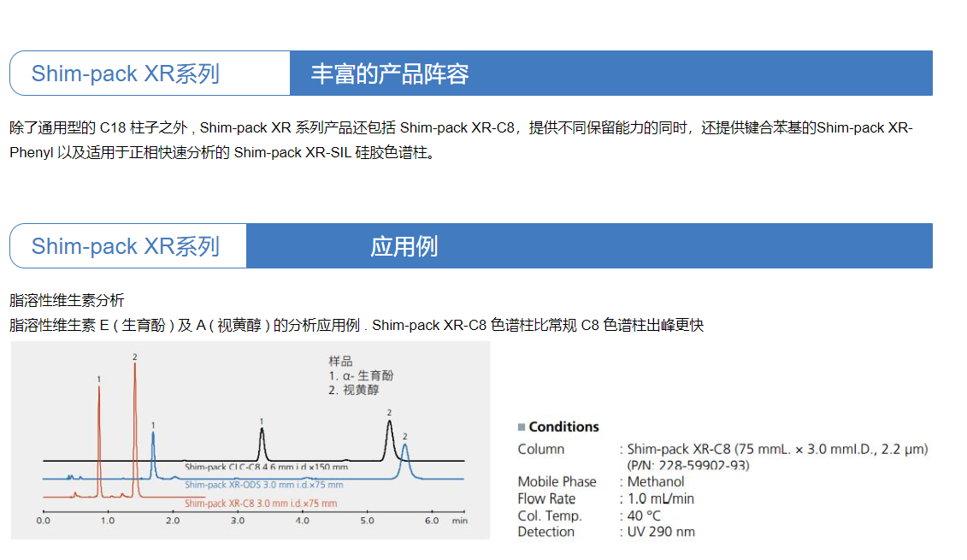Click the 样品 legend in the chromatogram
The width and height of the screenshot is (967, 560).
340,362
